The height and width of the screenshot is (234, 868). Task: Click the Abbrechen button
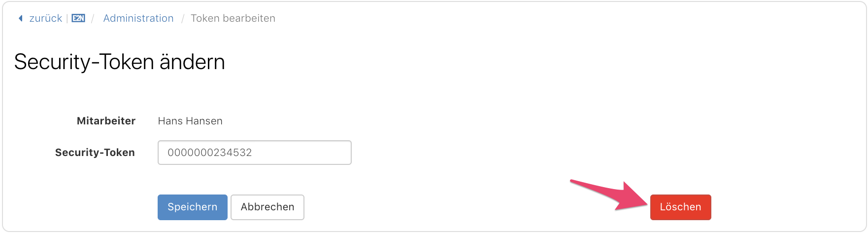pyautogui.click(x=267, y=207)
